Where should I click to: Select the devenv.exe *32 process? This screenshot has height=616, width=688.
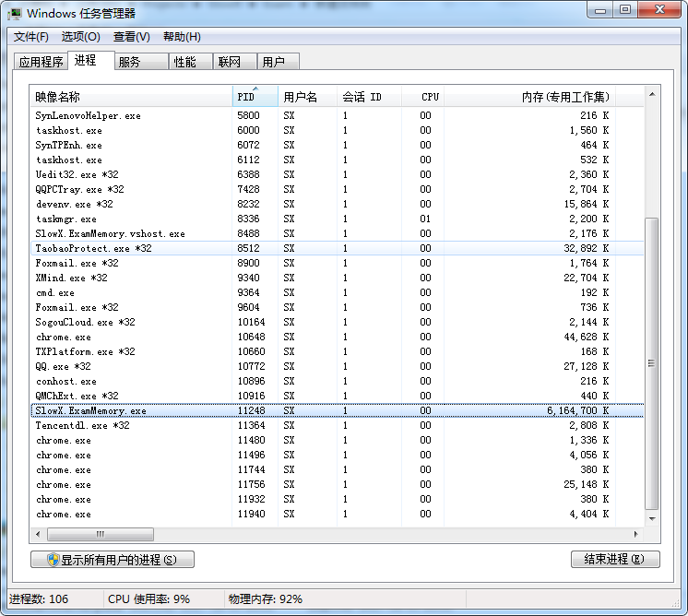point(337,204)
